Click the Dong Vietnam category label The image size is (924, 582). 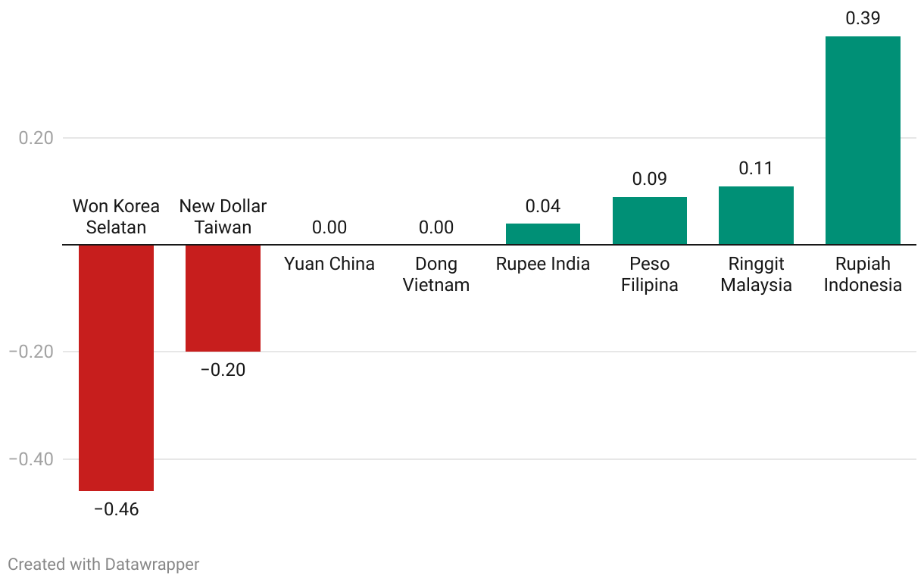point(436,274)
